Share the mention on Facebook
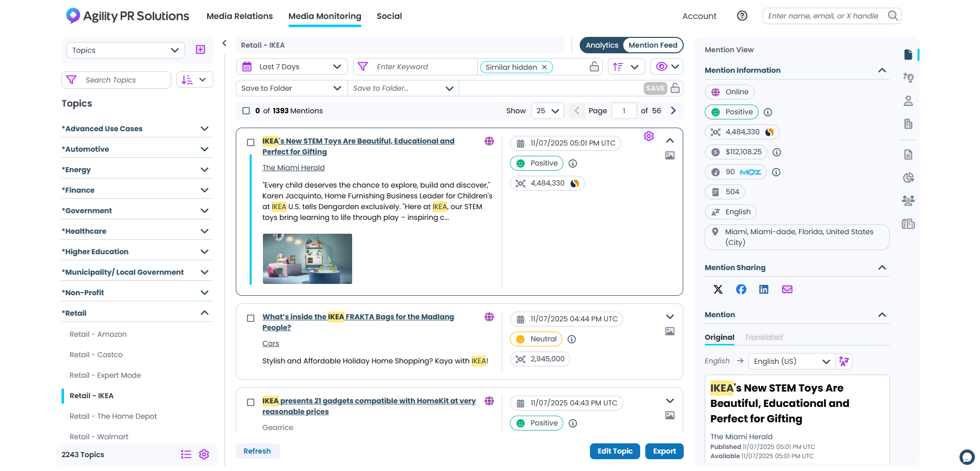This screenshot has height=471, width=980. 741,290
